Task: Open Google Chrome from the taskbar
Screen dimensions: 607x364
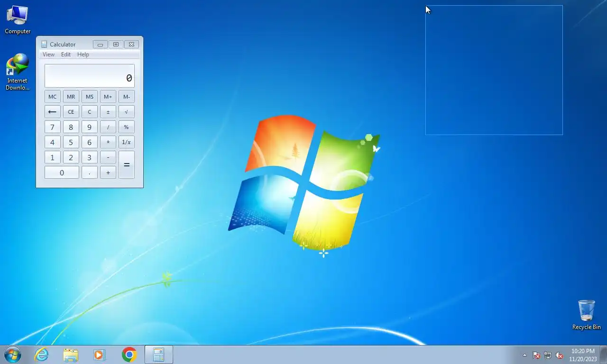Action: [x=129, y=355]
